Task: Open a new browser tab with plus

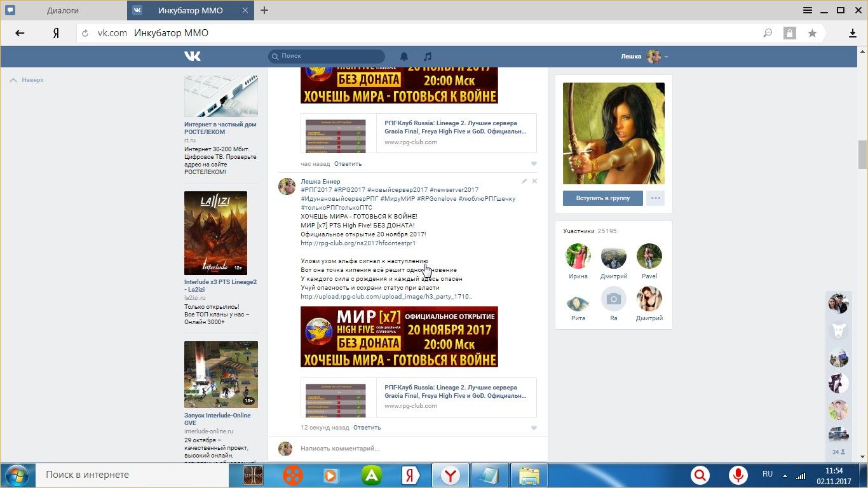Action: (x=264, y=10)
